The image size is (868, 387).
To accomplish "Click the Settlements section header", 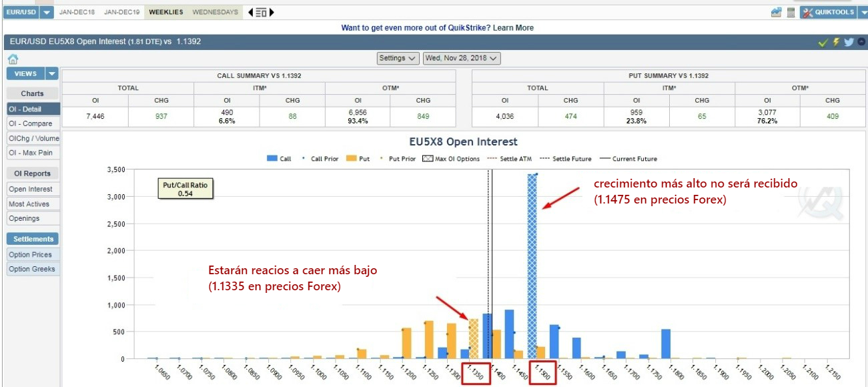I will 33,239.
